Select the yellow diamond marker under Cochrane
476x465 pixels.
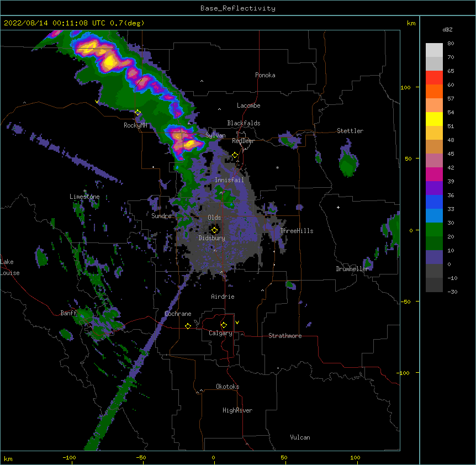click(x=188, y=326)
